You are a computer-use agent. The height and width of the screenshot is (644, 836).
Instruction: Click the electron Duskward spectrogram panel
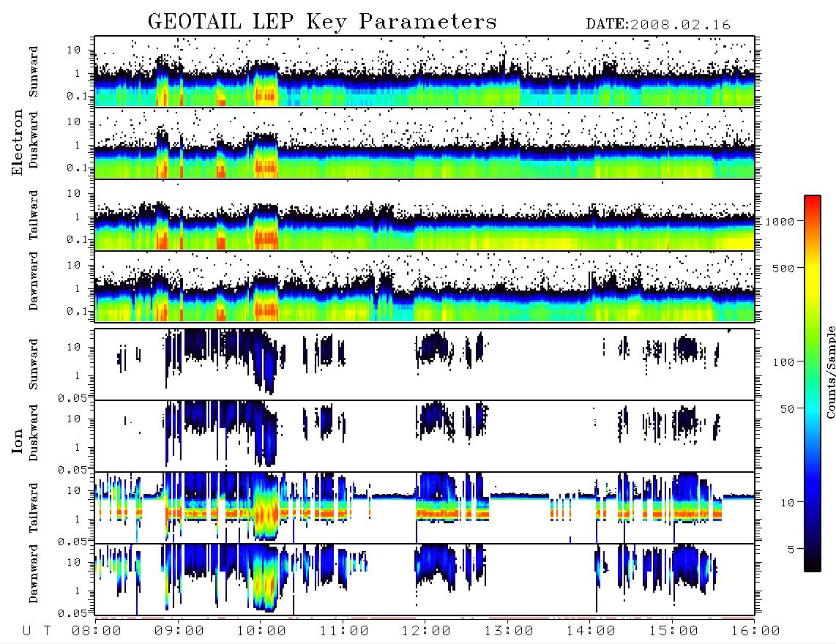click(x=425, y=143)
